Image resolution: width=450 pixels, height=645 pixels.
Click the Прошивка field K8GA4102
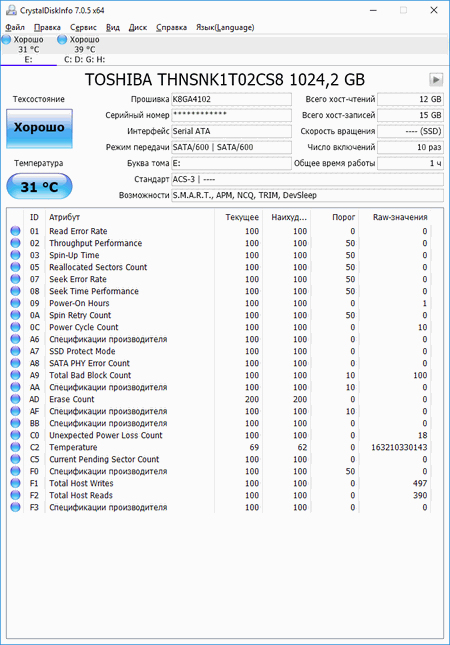click(231, 99)
